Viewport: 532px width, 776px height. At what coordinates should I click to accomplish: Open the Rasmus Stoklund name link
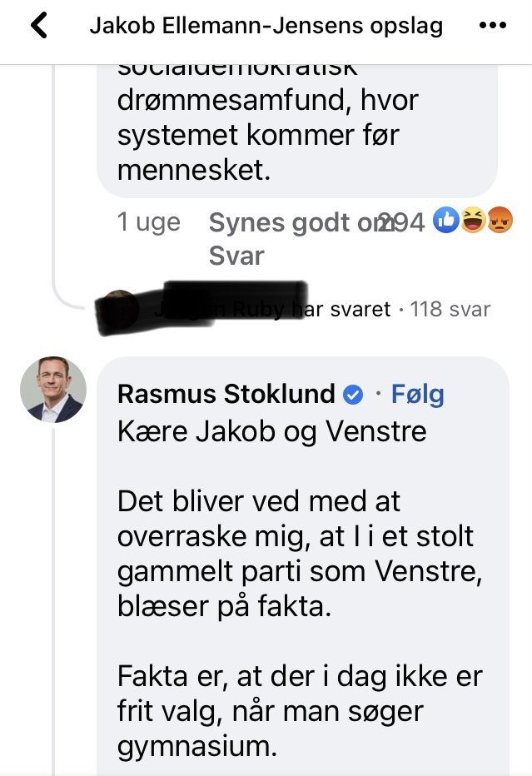[x=226, y=394]
